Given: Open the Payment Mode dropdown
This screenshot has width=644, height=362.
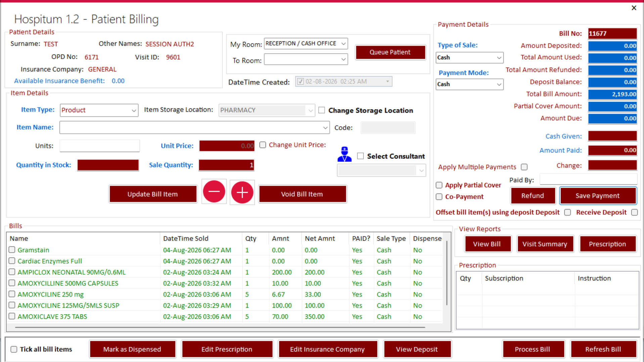Looking at the screenshot, I should click(x=499, y=84).
